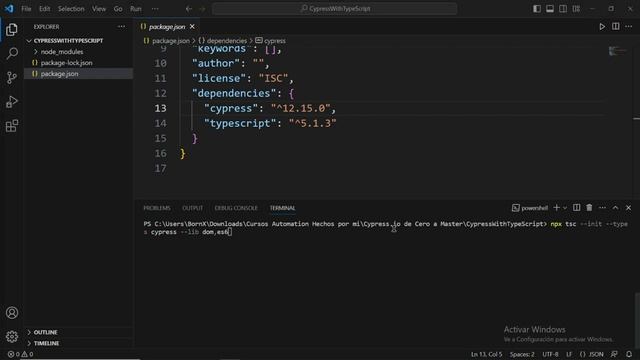This screenshot has height=360, width=640.
Task: Open the View menu
Action: (99, 9)
